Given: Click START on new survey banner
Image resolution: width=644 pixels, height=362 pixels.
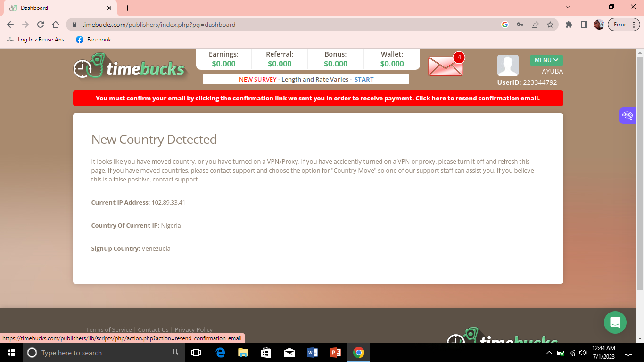Looking at the screenshot, I should pos(364,79).
